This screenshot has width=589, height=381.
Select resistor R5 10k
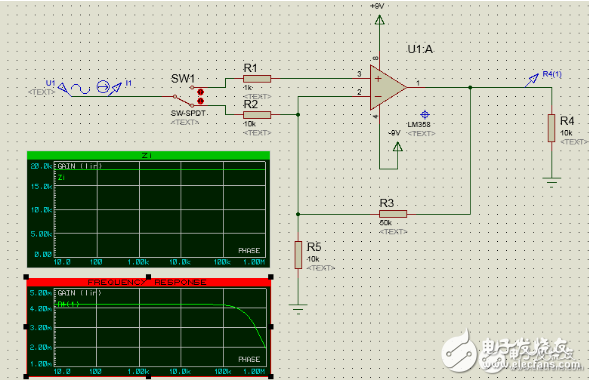click(x=298, y=255)
